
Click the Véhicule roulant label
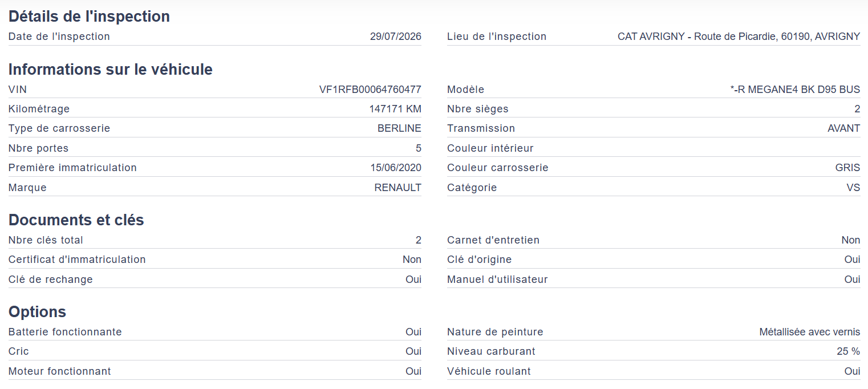point(489,371)
